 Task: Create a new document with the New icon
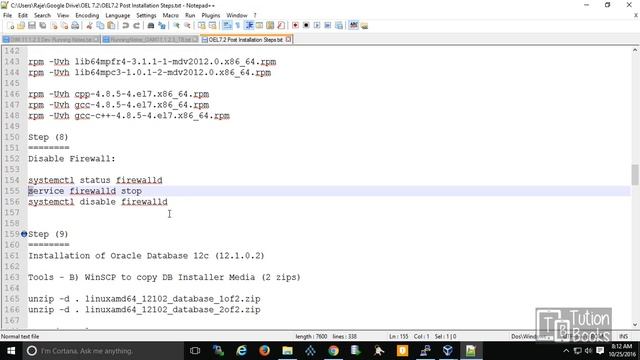click(x=11, y=26)
